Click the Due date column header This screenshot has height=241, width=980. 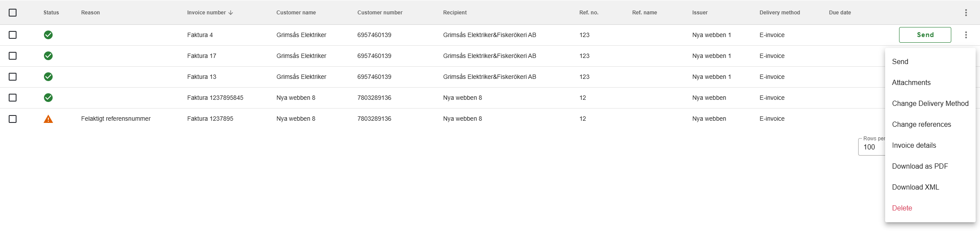[840, 13]
